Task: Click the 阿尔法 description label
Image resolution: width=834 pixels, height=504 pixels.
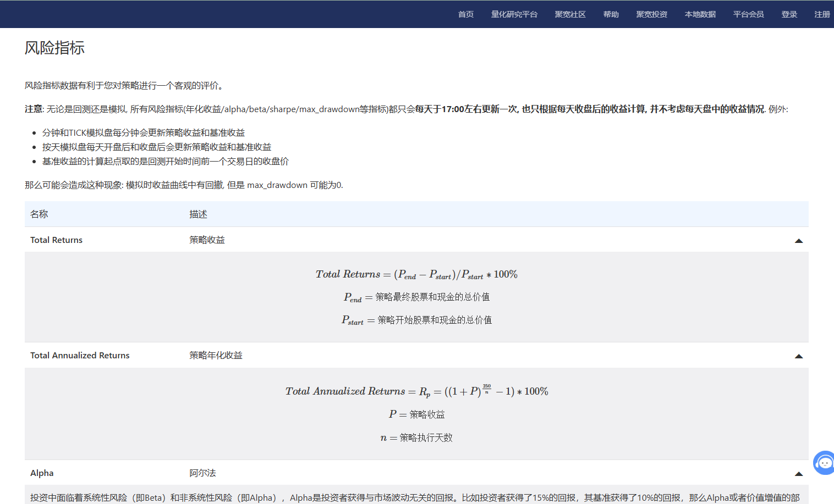Action: [x=202, y=473]
